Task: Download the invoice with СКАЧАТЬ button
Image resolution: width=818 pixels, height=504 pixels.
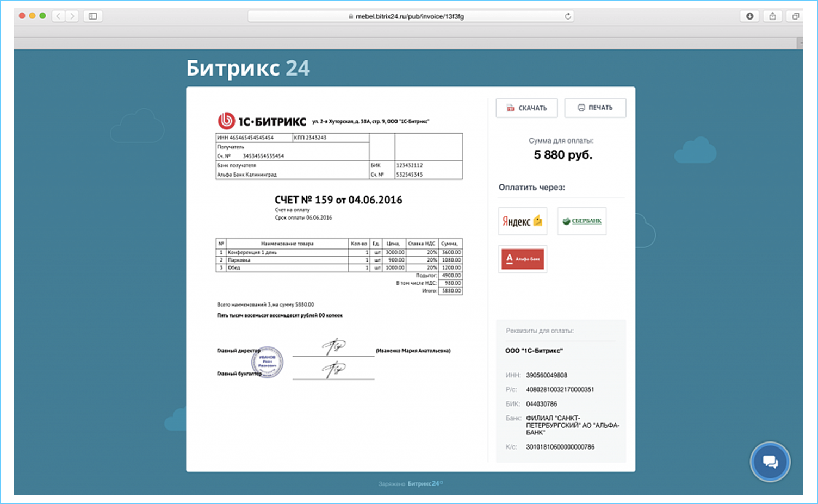Action: (x=526, y=108)
